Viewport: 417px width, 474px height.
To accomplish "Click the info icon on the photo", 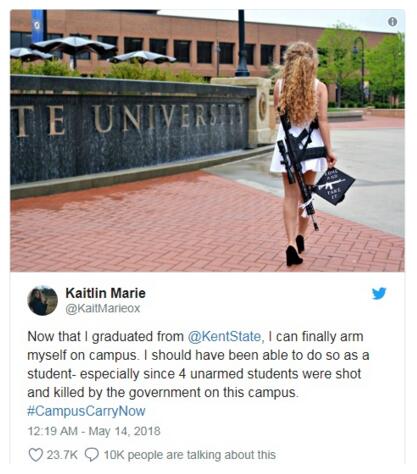I will point(392,22).
